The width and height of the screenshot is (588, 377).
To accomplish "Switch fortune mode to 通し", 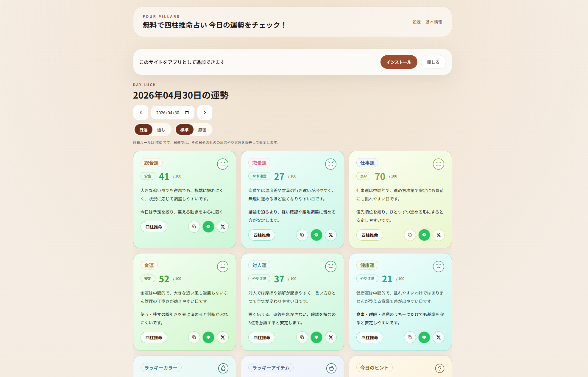I will pos(161,130).
